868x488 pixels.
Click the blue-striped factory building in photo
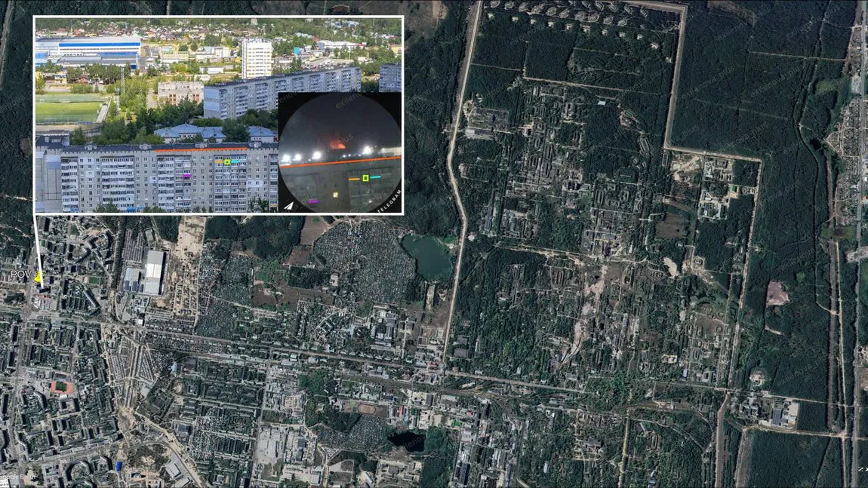pyautogui.click(x=88, y=48)
